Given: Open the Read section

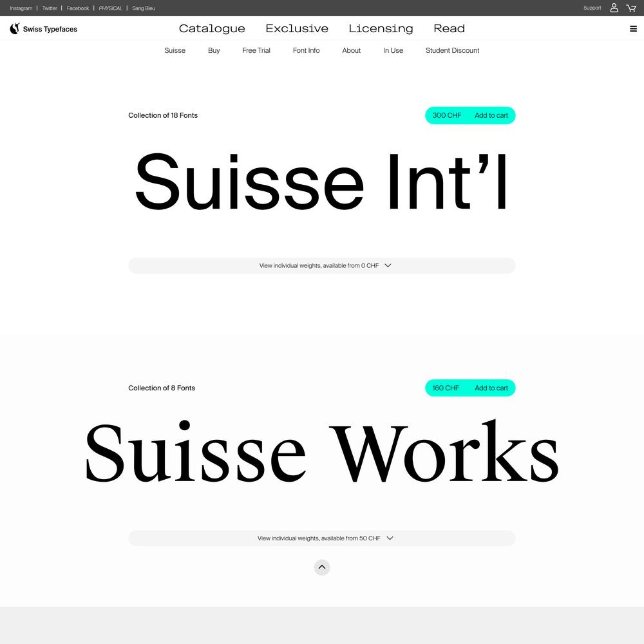Looking at the screenshot, I should [x=450, y=28].
